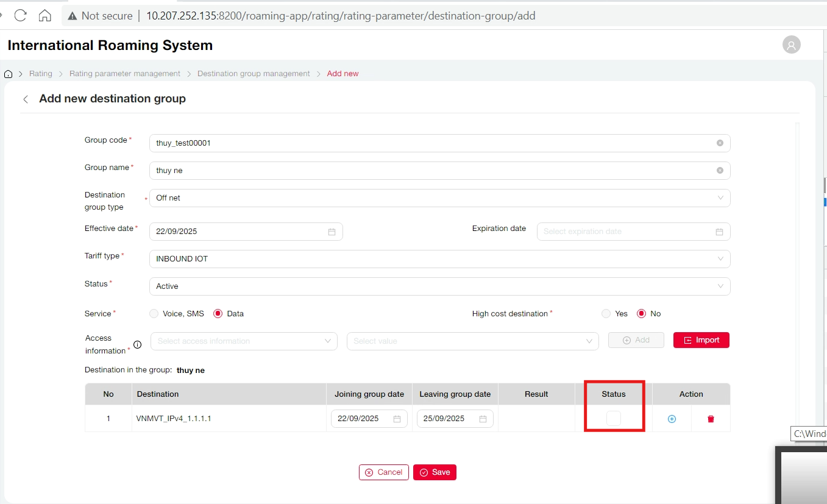Choose Yes for High cost destination
The height and width of the screenshot is (504, 827).
pyautogui.click(x=606, y=314)
